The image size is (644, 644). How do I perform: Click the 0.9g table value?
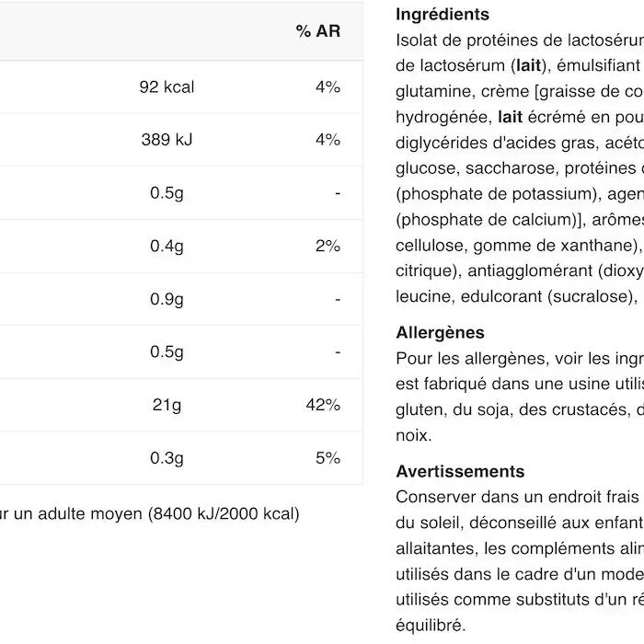[167, 299]
